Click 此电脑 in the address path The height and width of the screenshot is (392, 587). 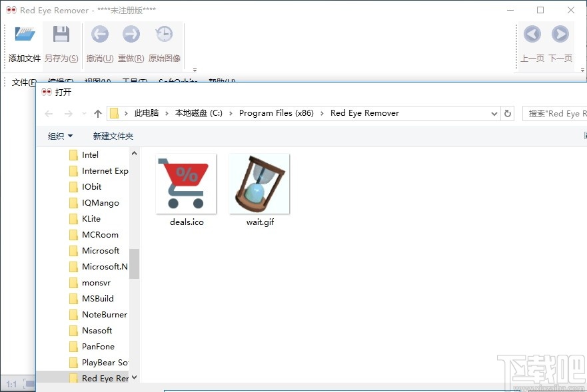coord(147,113)
